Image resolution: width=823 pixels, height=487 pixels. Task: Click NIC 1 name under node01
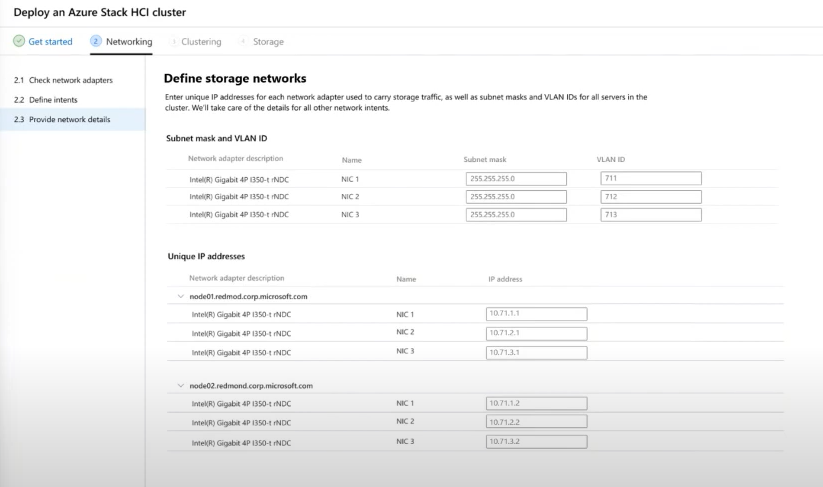click(x=405, y=314)
